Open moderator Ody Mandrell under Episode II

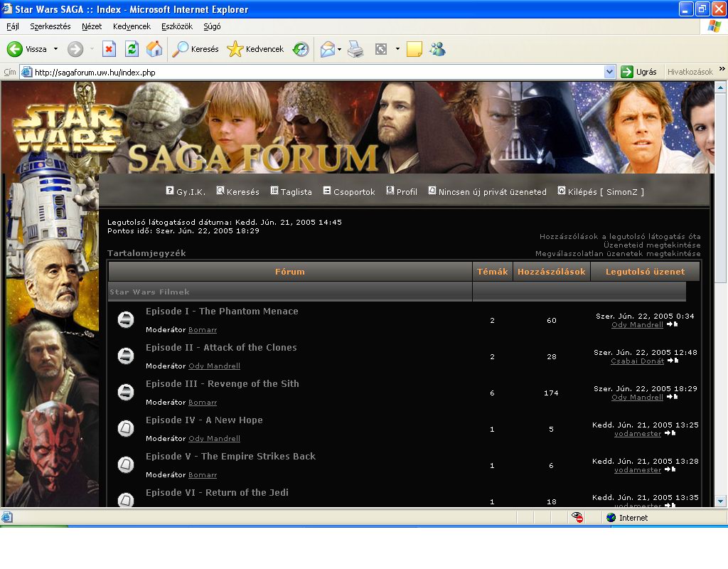pyautogui.click(x=214, y=366)
